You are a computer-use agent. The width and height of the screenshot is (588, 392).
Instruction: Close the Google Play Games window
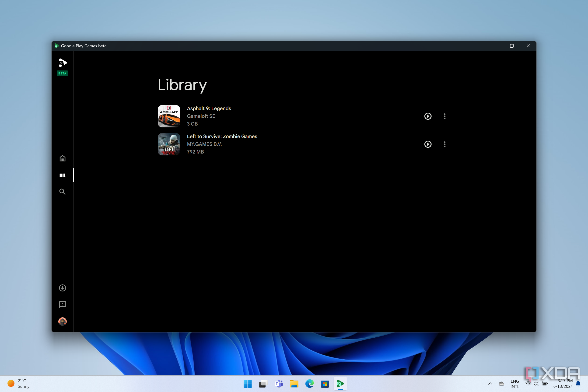pos(528,46)
